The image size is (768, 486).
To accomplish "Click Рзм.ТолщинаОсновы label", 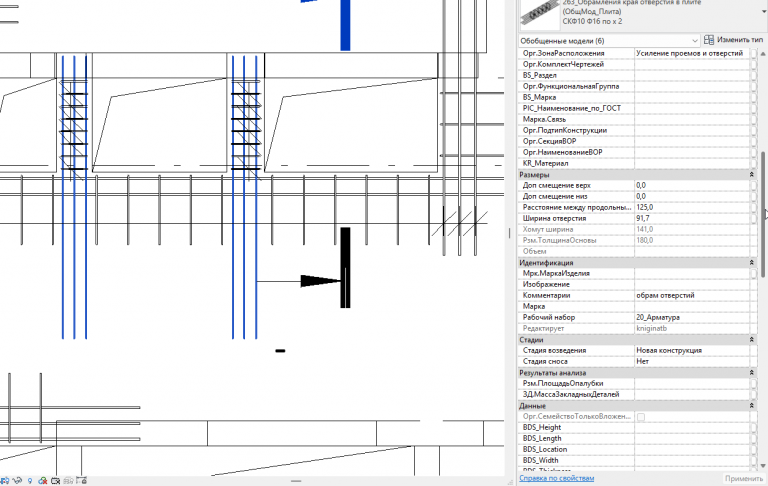I will point(559,240).
